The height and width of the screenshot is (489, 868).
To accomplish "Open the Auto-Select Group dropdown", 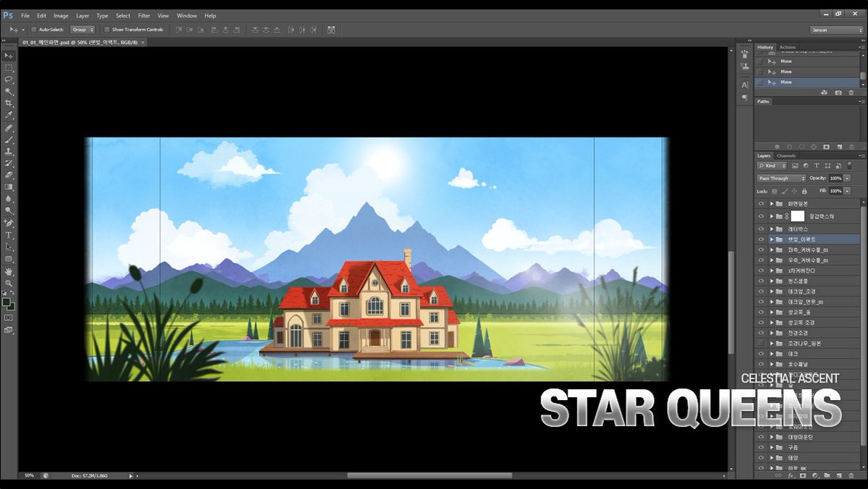I will pos(82,30).
